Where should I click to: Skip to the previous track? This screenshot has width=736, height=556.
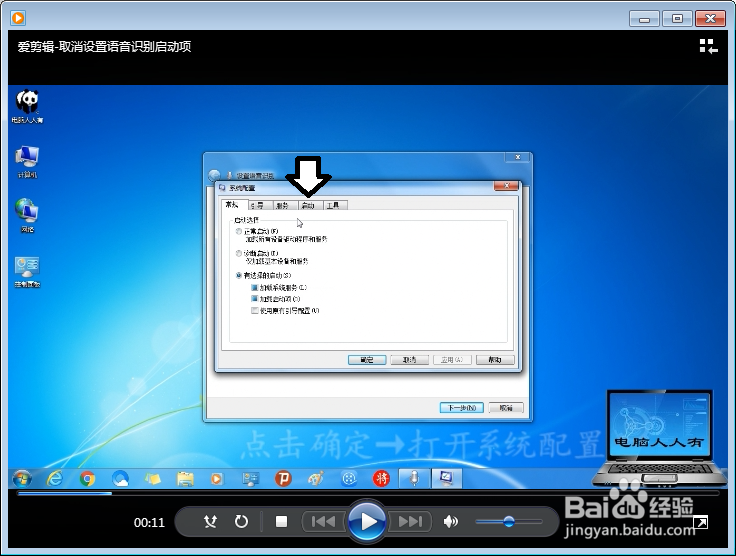[323, 521]
